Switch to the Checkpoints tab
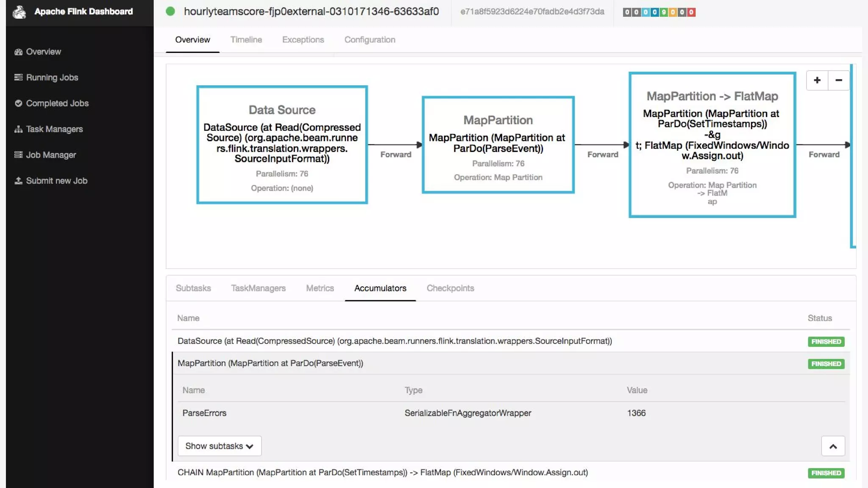Viewport: 868px width, 488px height. click(450, 288)
